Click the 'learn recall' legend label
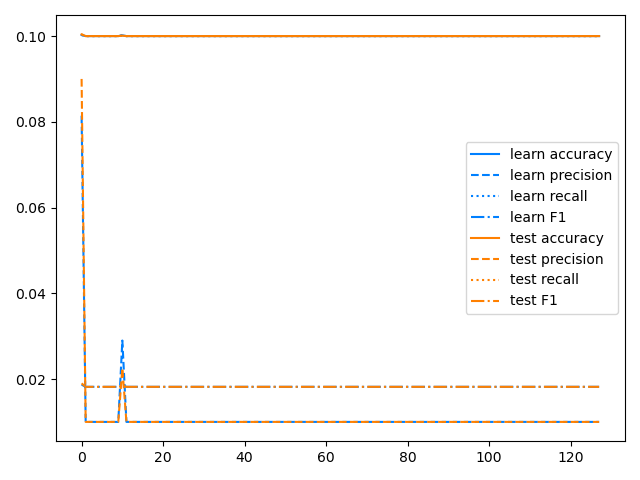640x480 pixels. [x=548, y=196]
